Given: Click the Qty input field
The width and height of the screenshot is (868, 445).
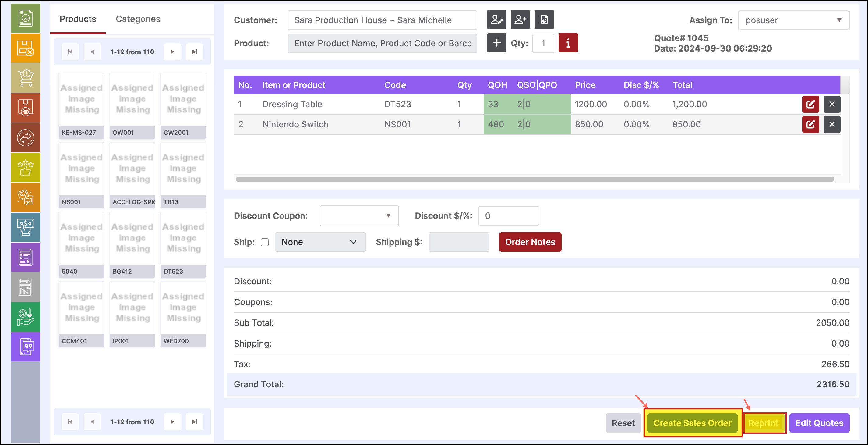Looking at the screenshot, I should point(543,43).
